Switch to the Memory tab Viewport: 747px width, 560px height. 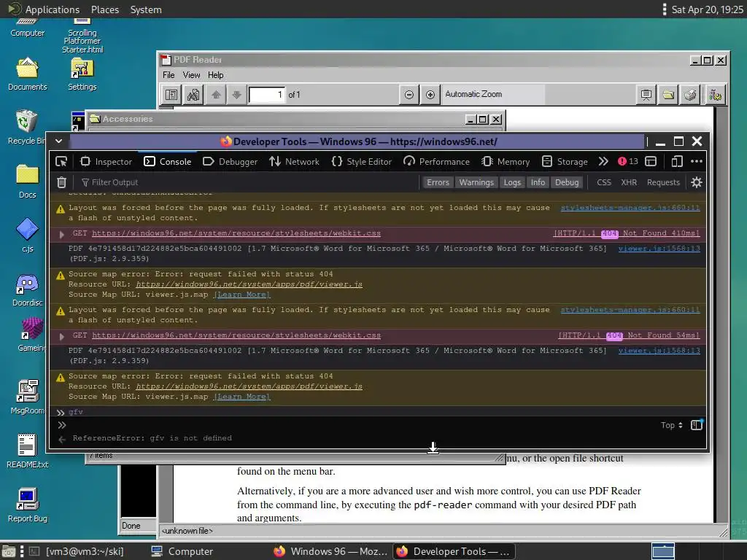(x=506, y=161)
